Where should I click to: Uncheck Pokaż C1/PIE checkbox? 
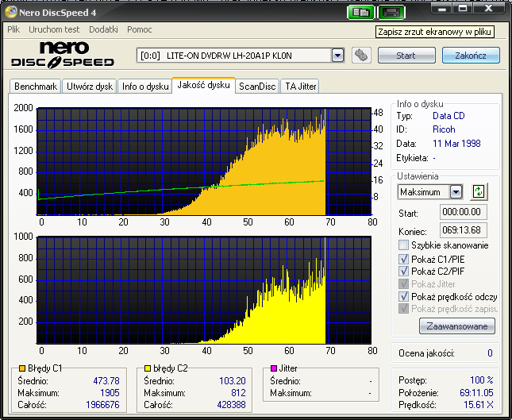coord(403,259)
